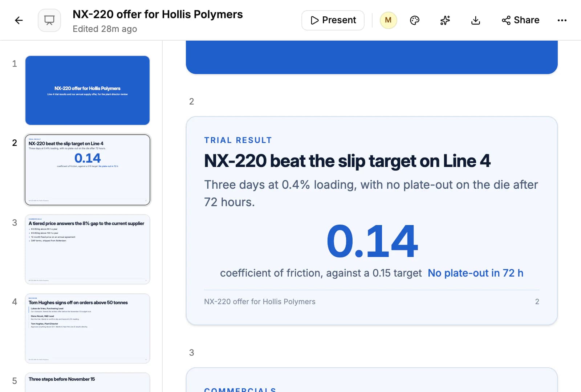The width and height of the screenshot is (581, 392).
Task: Click the COMMERCIALS label on slide 3
Action: (x=240, y=389)
